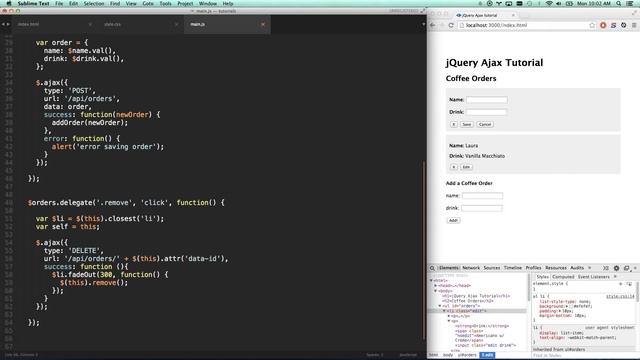This screenshot has height=360, width=640.
Task: Open the Chrome hamburger menu
Action: [634, 25]
